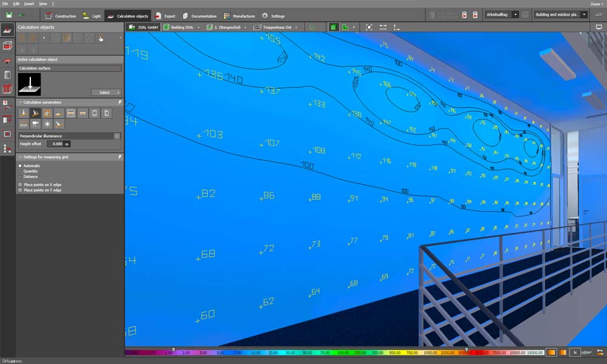The image size is (607, 364).
Task: Select the sun daylight parameter icon
Action: (x=47, y=124)
